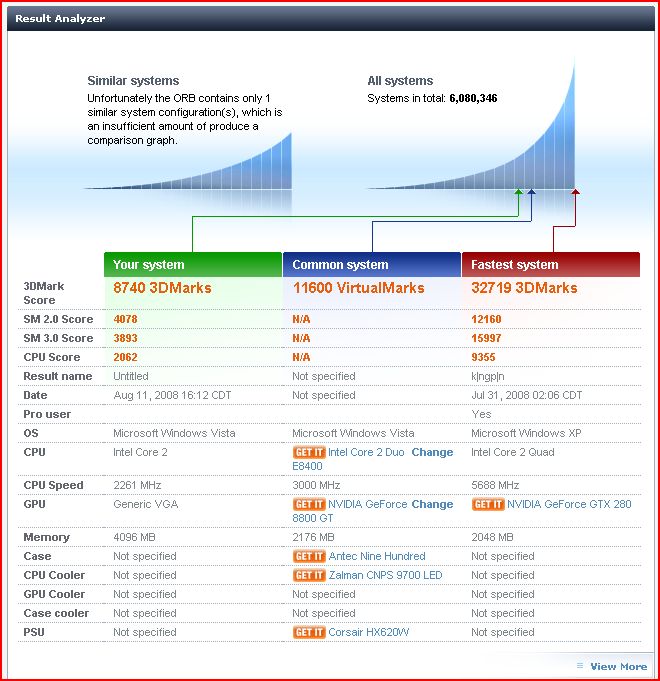Screen dimensions: 660x681
Task: Click the list icon beside View More
Action: tap(580, 666)
